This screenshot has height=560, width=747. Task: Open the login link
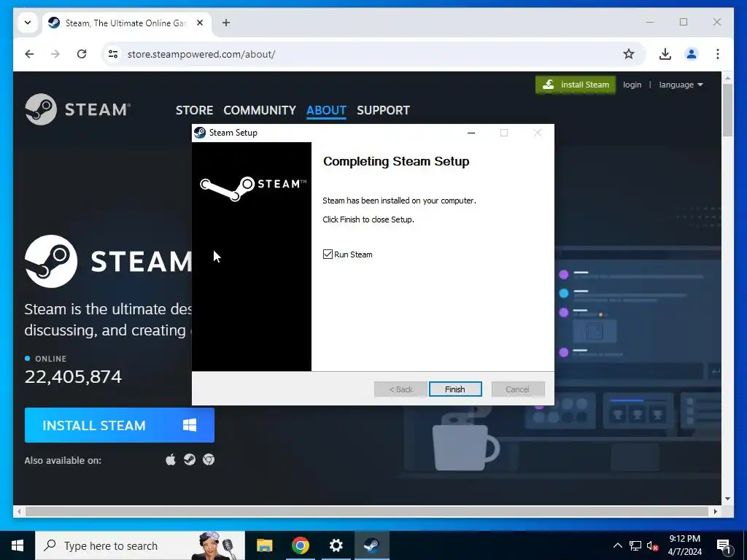click(x=632, y=85)
